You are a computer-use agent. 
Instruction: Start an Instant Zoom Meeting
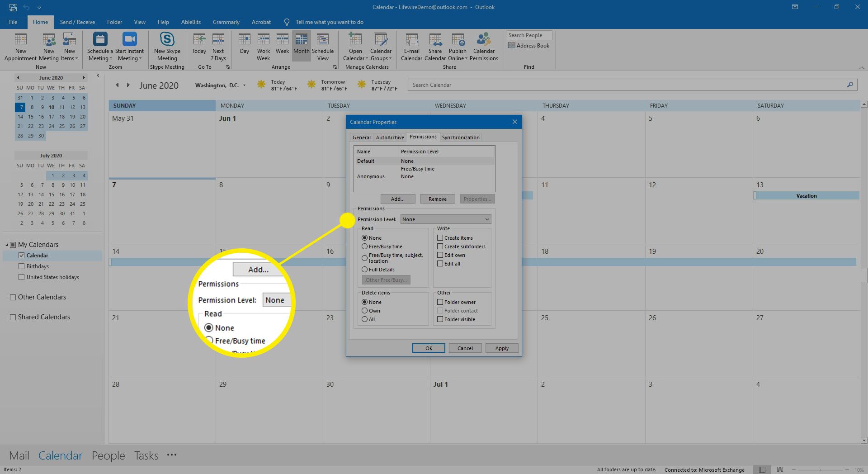pos(129,47)
